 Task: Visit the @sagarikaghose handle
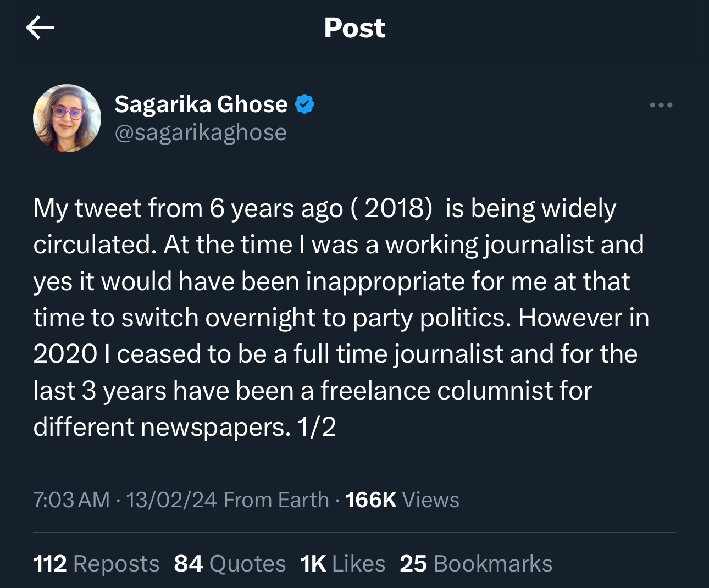[x=200, y=132]
